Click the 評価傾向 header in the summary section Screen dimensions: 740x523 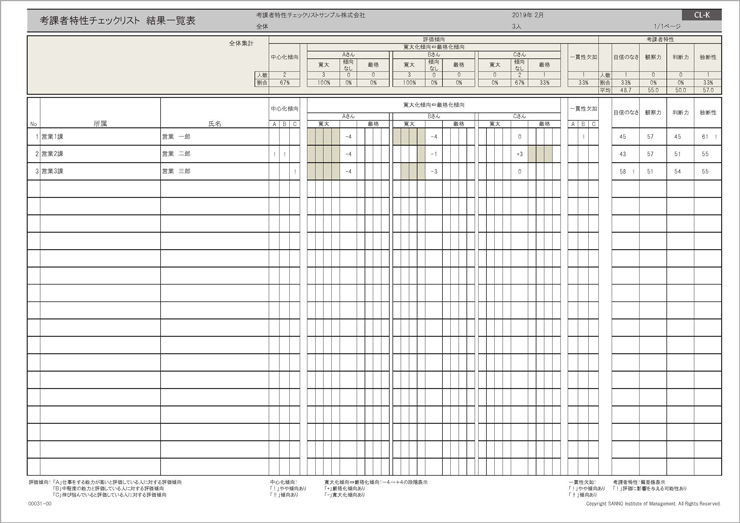[433, 38]
